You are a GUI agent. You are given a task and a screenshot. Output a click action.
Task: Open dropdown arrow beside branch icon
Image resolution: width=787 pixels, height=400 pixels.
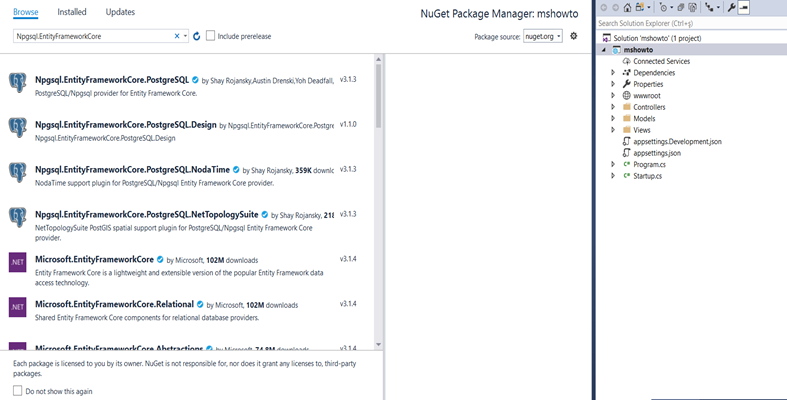[x=718, y=8]
